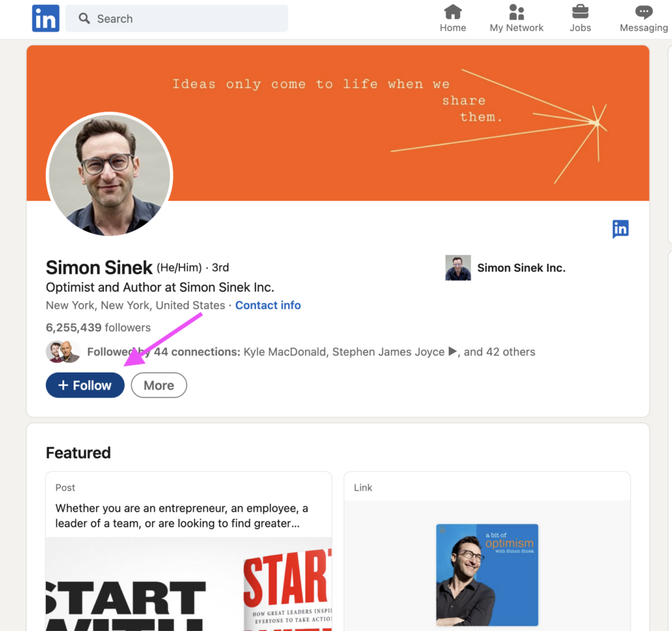
Task: Click the LinkedIn logo in top bar
Action: 45,18
